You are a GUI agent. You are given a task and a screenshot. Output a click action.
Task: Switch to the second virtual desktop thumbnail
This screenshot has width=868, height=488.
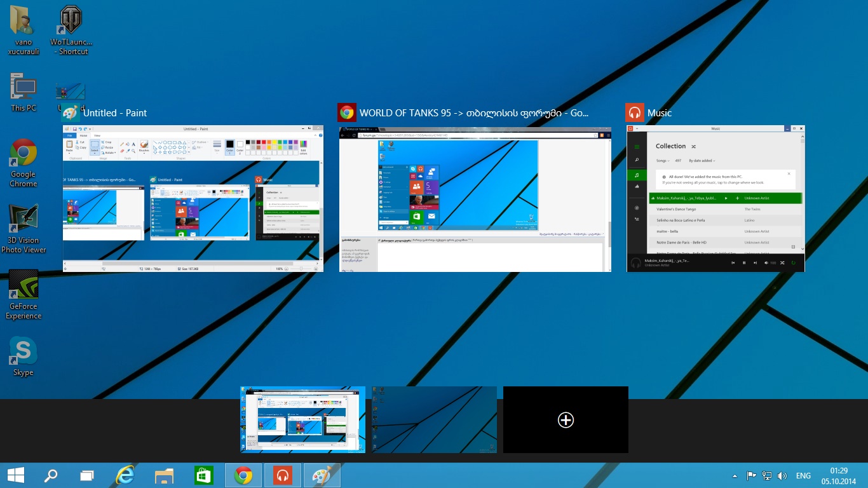tap(434, 419)
